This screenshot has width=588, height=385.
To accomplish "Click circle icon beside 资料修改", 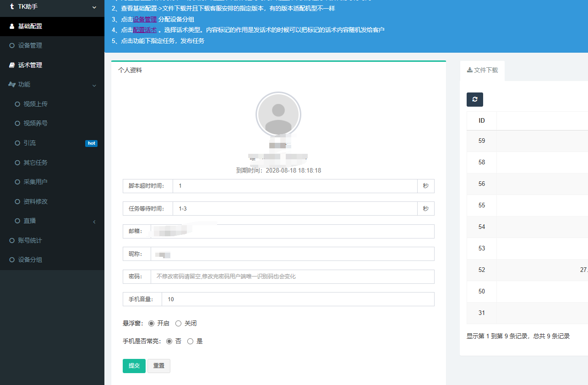I will 17,201.
